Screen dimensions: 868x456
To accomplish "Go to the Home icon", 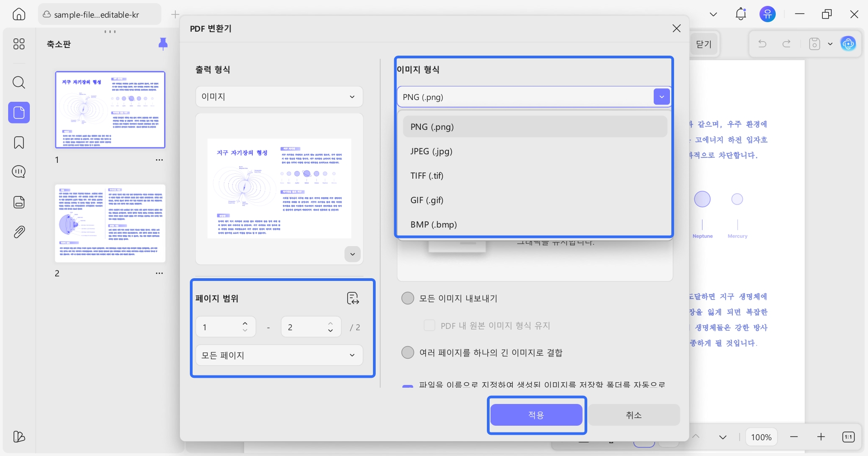I will pyautogui.click(x=19, y=14).
